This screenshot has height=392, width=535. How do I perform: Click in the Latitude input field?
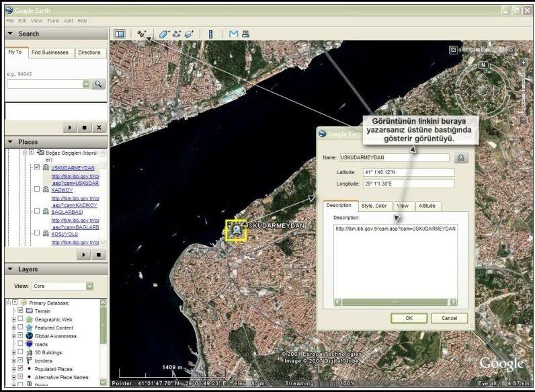(407, 172)
